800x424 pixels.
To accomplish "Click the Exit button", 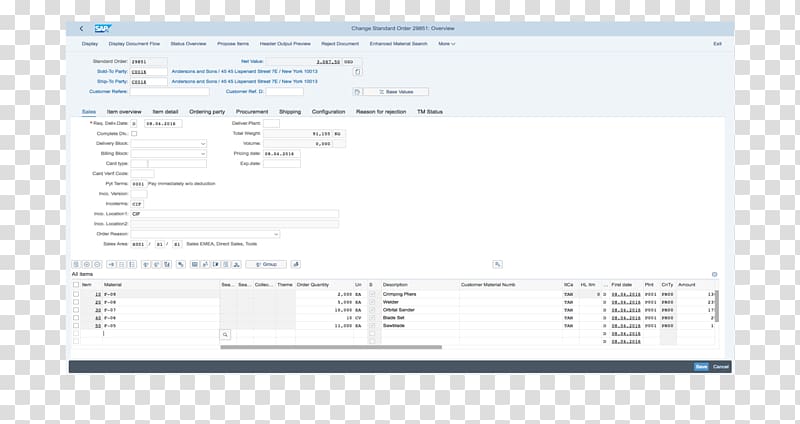I will click(717, 44).
